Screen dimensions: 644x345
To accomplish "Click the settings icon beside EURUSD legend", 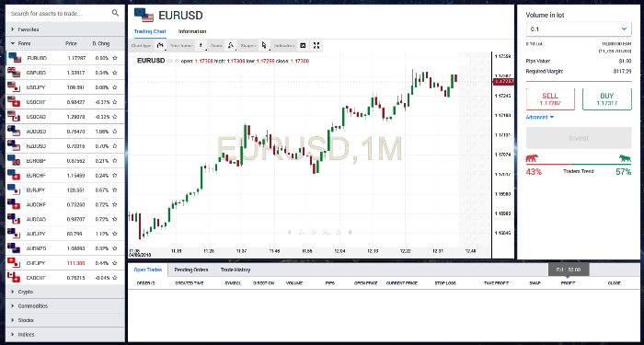I will coord(177,61).
